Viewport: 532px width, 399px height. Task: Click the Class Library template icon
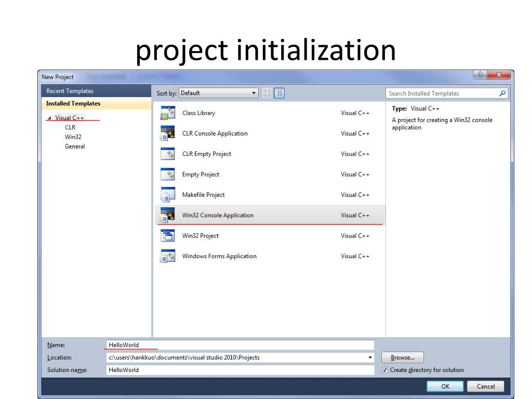point(168,113)
